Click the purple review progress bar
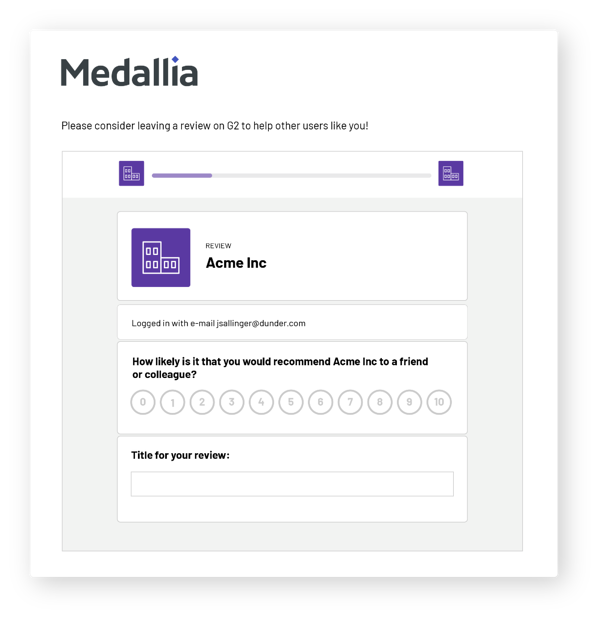 (x=291, y=175)
